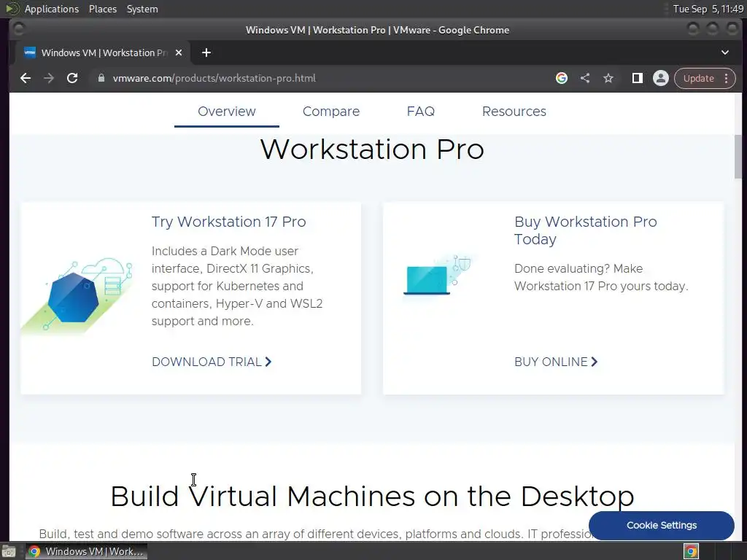Image resolution: width=747 pixels, height=560 pixels.
Task: Open the Places menu
Action: tap(103, 9)
